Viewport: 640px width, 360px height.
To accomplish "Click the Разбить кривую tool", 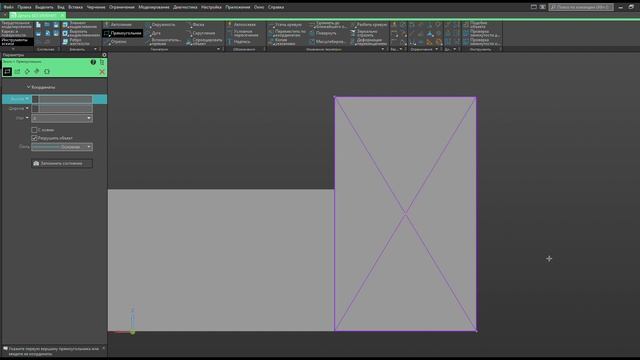I will [x=369, y=25].
